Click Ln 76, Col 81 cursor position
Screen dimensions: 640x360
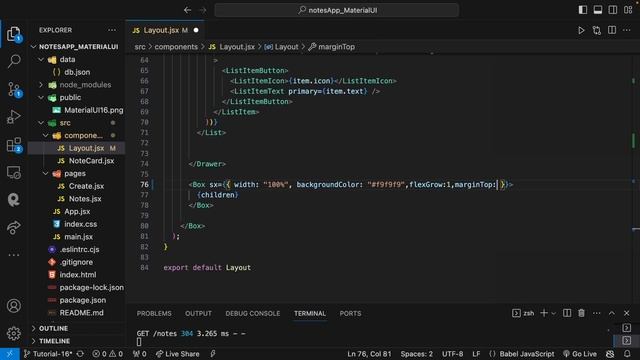coord(369,354)
